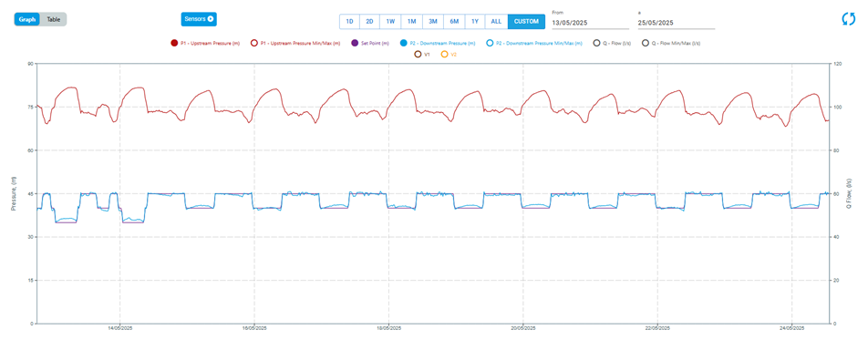Click the 22/05/2025 x-axis label
868x340 pixels.
coord(657,328)
